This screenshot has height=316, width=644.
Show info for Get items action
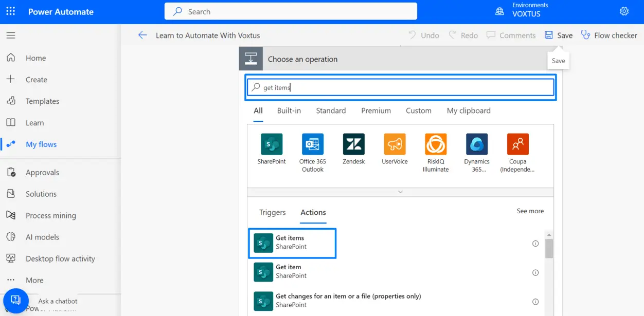535,244
